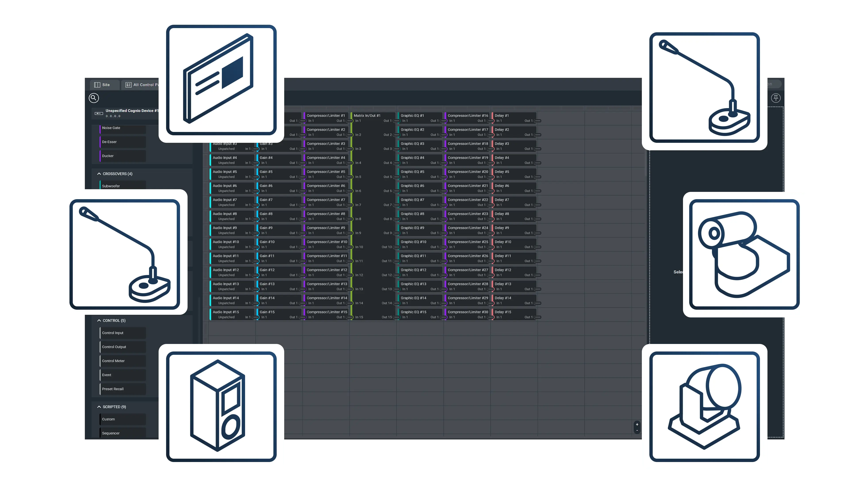Choose the Ducker block
This screenshot has height=504, width=844.
tap(123, 156)
